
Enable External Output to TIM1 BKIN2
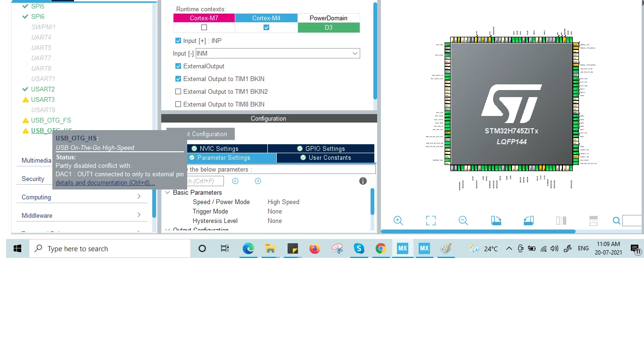click(x=178, y=91)
